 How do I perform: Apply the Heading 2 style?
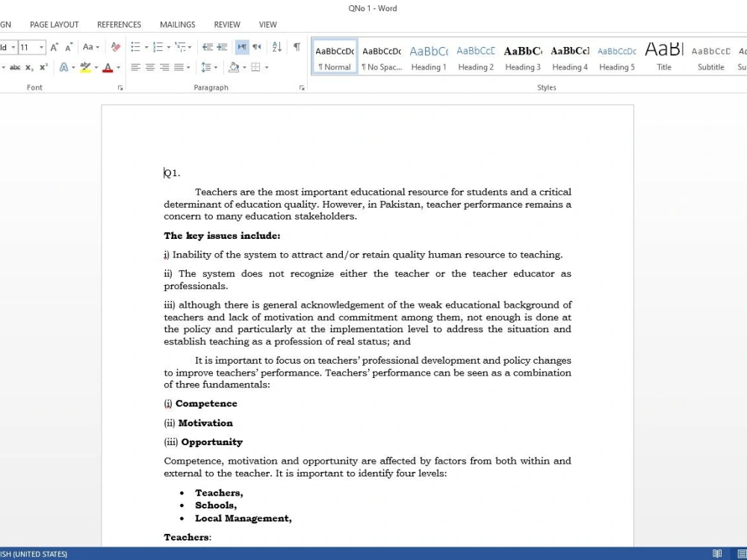[476, 57]
